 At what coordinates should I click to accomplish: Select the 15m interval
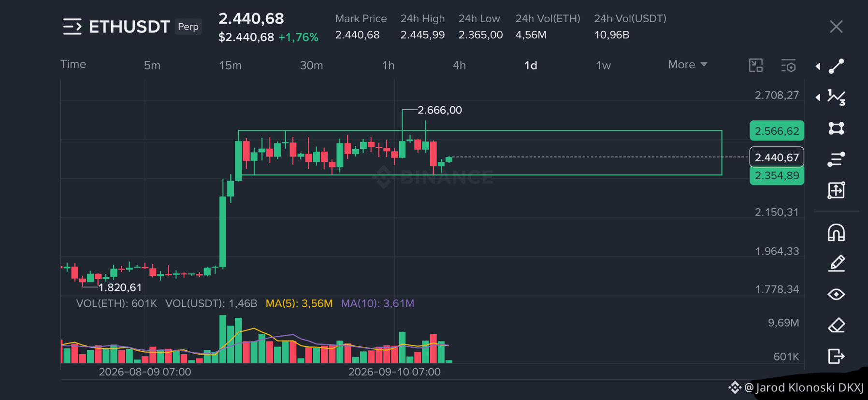[230, 65]
